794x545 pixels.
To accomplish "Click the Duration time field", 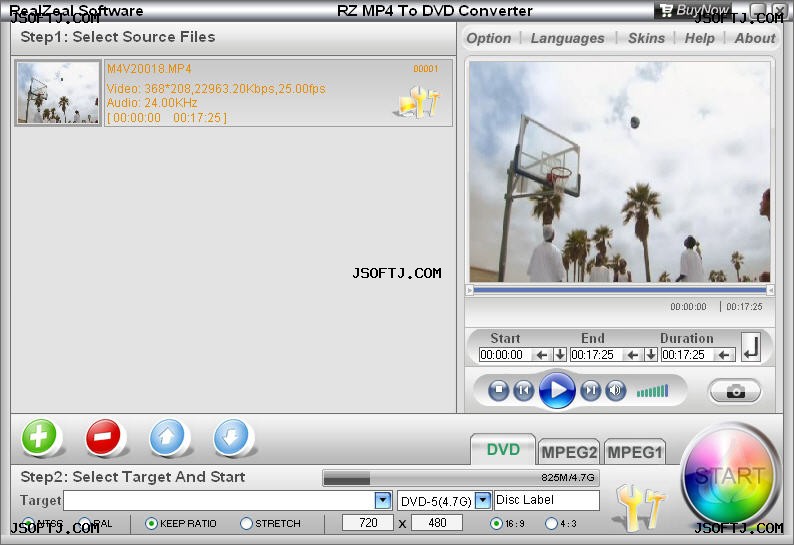I will pyautogui.click(x=689, y=355).
